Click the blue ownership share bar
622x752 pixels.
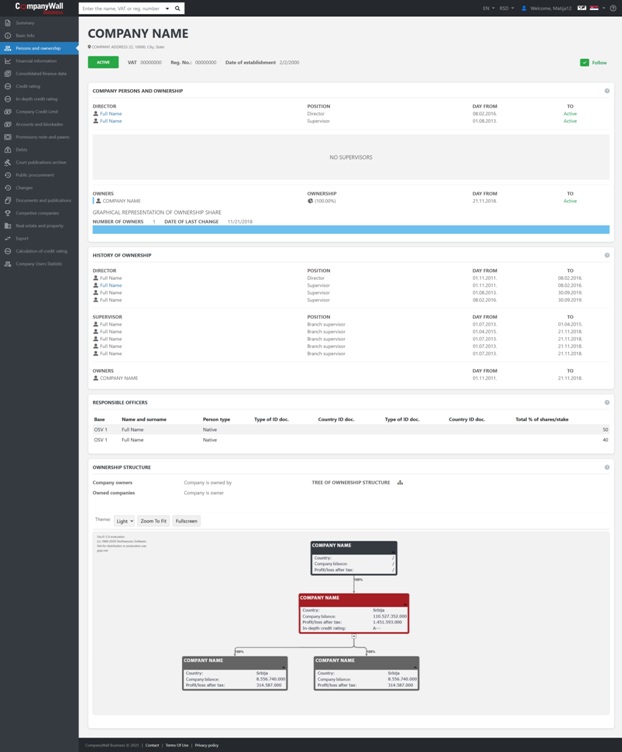350,230
